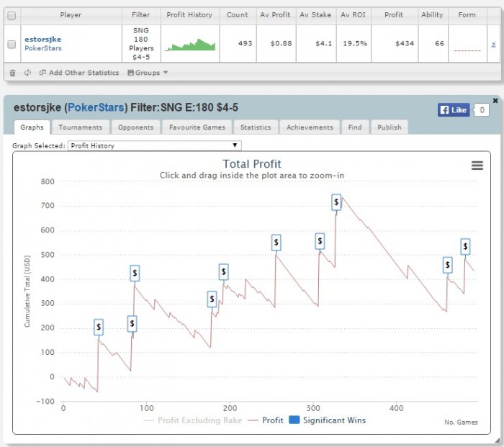504x447 pixels.
Task: Click the Form column header
Action: tap(467, 15)
